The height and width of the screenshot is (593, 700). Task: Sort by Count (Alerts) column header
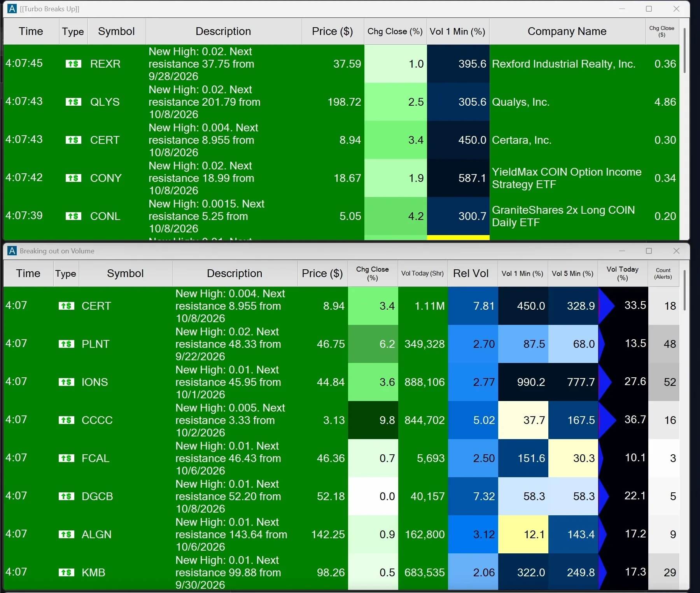click(663, 273)
